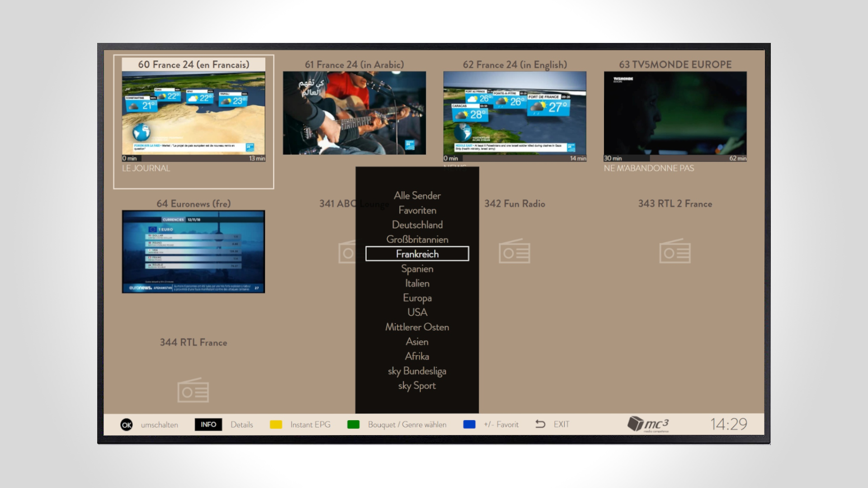Open the Bouquet / Genre wählen option
868x488 pixels.
point(354,424)
